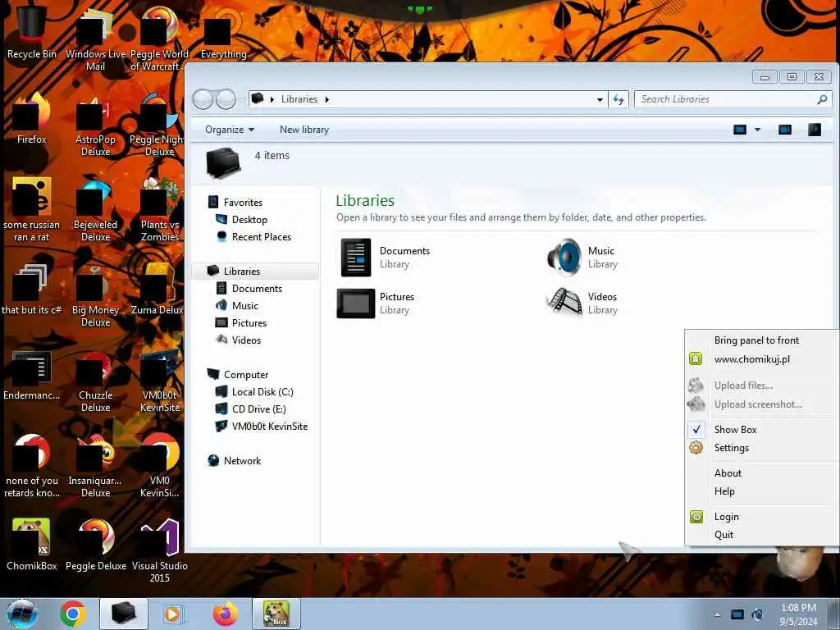This screenshot has height=630, width=840.
Task: Select the AstroPop Deluxe desktop icon
Action: (95, 125)
